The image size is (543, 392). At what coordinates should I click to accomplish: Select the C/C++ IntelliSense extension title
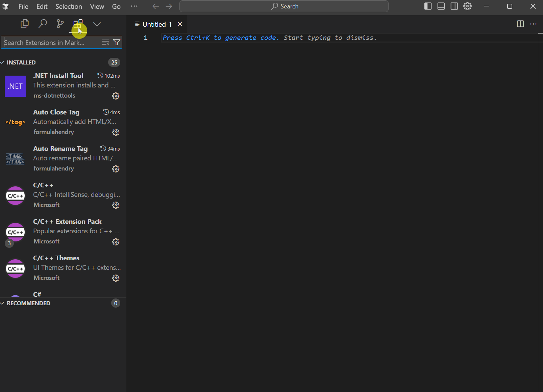[43, 185]
